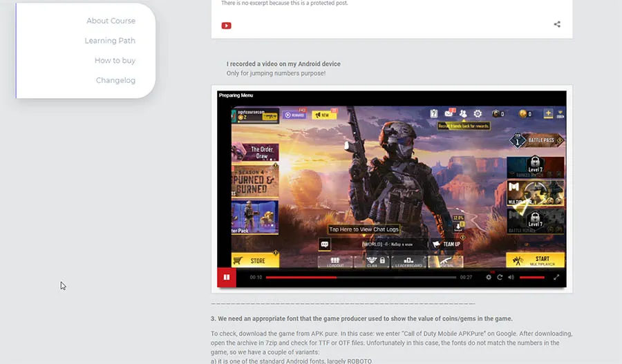Screen dimensions: 622x364
Task: Click the in-game friends icon
Action: click(x=462, y=114)
